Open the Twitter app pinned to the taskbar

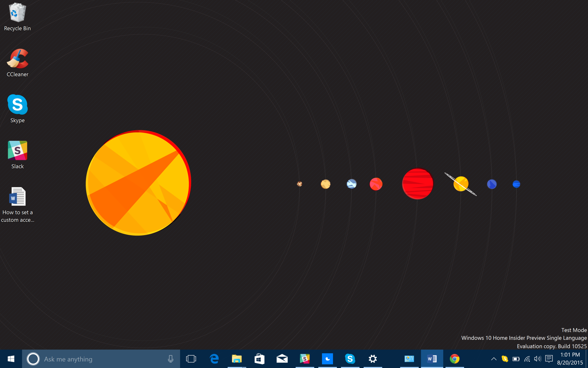[x=328, y=359]
